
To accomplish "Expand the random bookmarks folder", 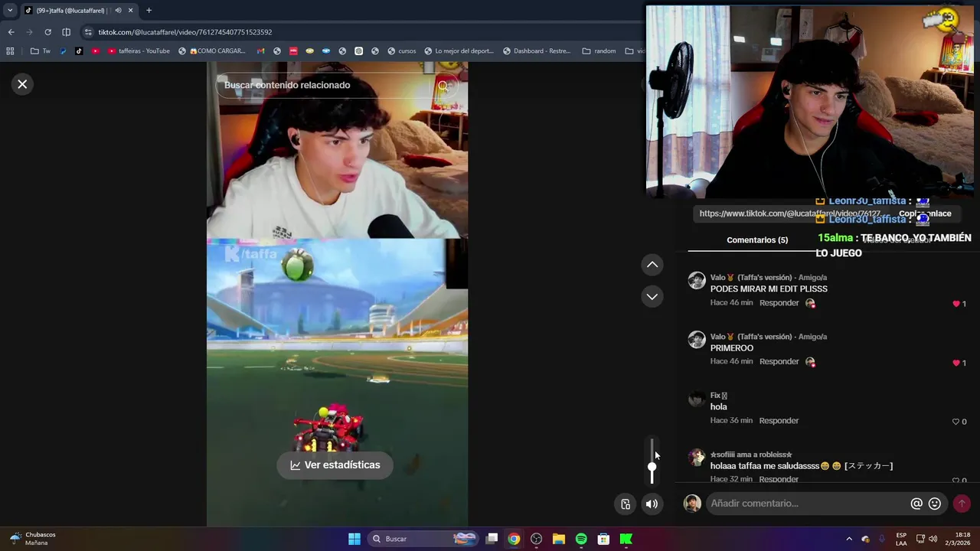I will (599, 51).
